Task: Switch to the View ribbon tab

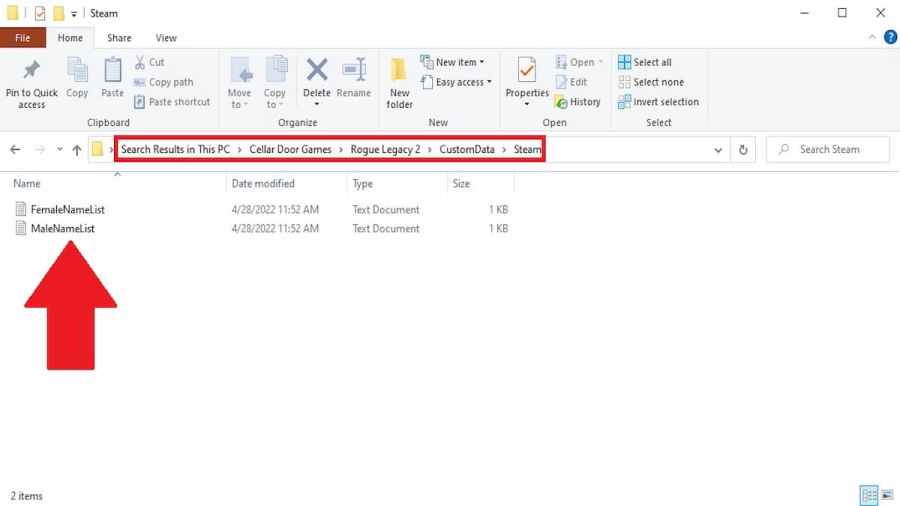Action: pos(166,38)
